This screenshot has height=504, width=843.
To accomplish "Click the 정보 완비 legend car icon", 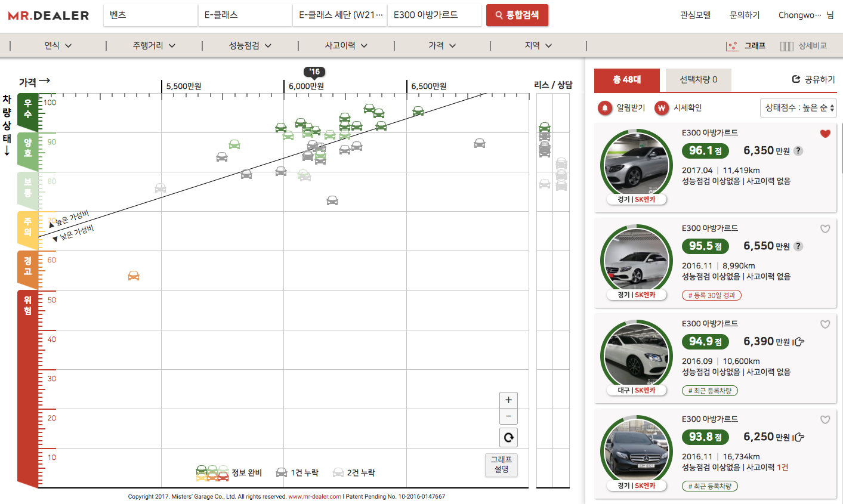I will [x=212, y=473].
